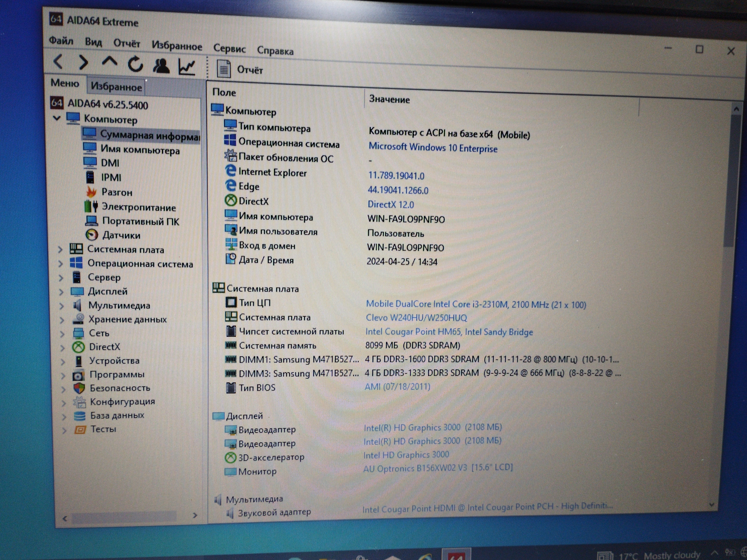This screenshot has height=560, width=747.
Task: Open Microsoft Windows 10 Enterprise link
Action: click(433, 148)
